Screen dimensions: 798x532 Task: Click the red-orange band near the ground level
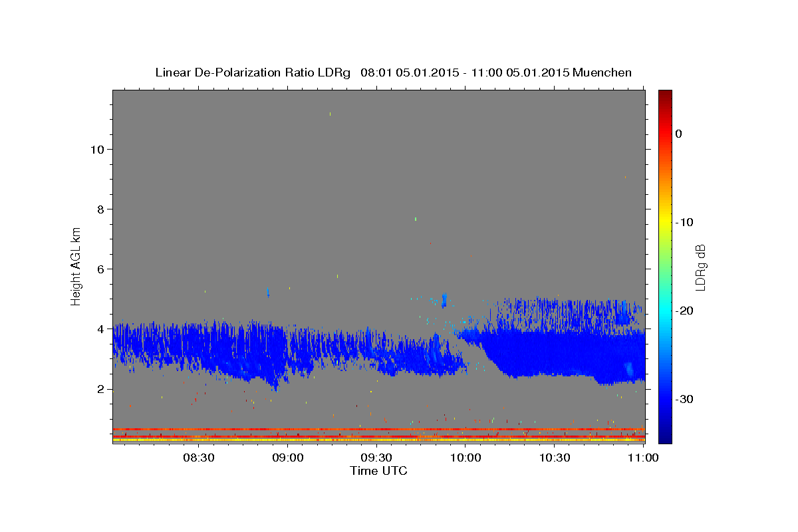tap(378, 430)
